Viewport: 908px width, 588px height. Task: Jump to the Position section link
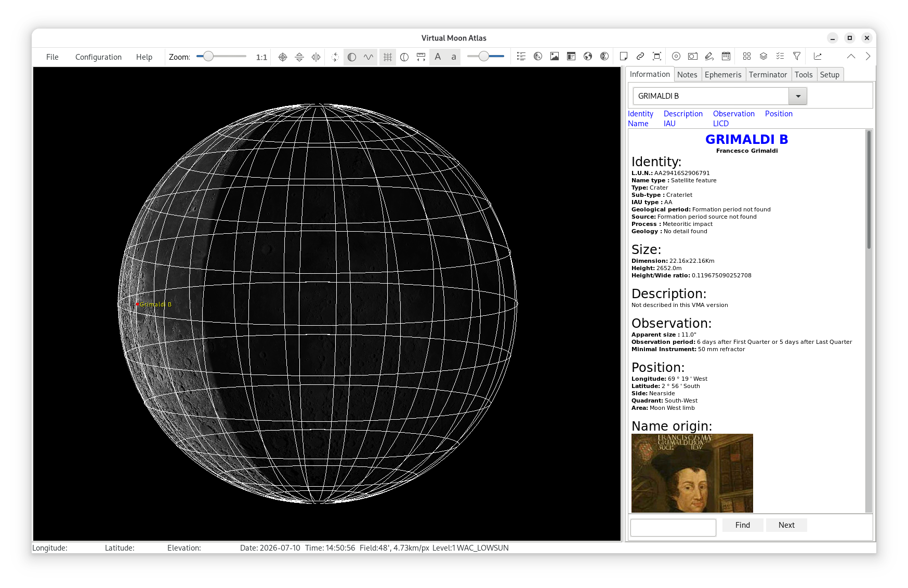pos(779,114)
